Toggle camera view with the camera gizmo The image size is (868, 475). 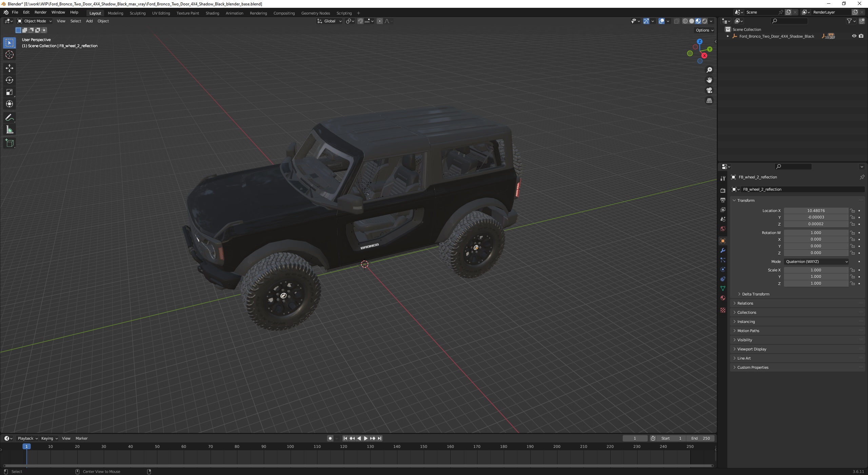point(709,90)
